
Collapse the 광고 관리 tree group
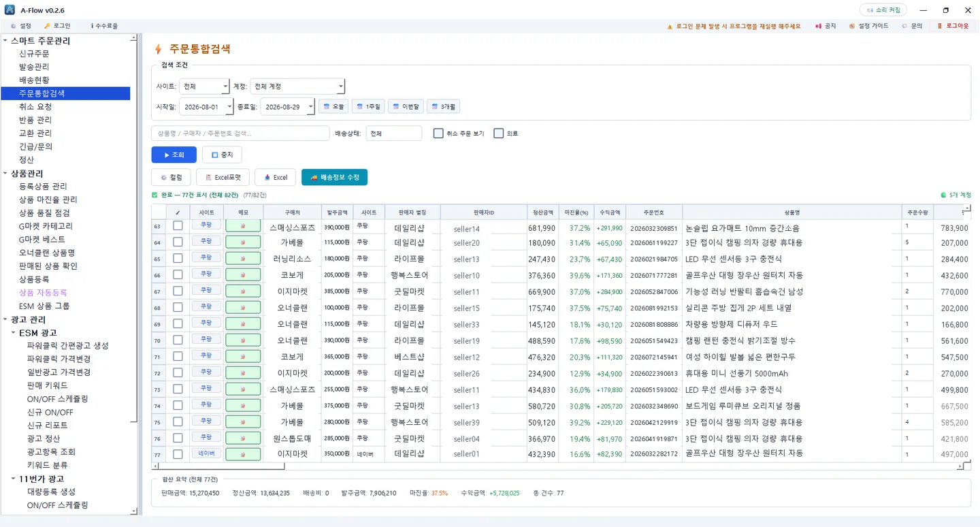pos(5,320)
